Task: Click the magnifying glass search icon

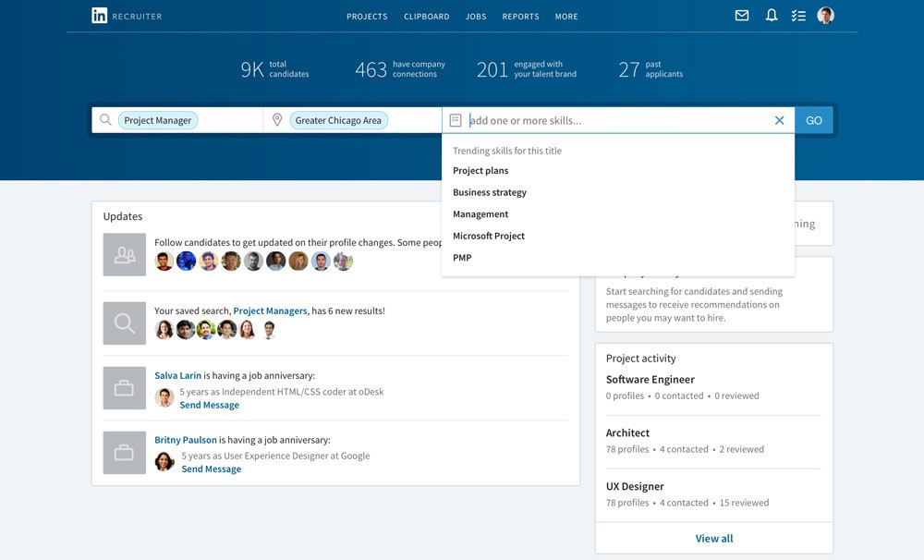Action: [104, 120]
